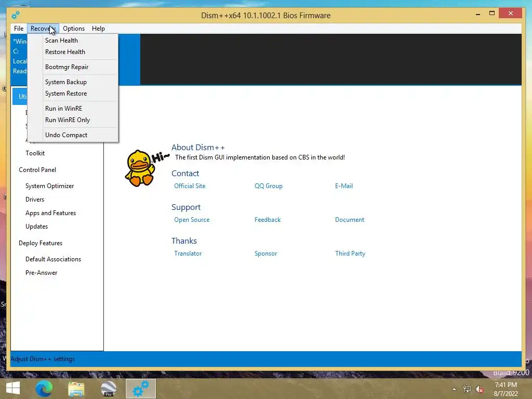Image resolution: width=532 pixels, height=399 pixels.
Task: Click the Sponsor link
Action: 265,254
